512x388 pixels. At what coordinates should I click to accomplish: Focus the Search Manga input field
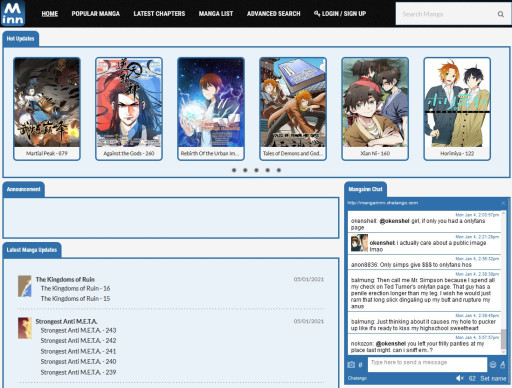click(447, 14)
